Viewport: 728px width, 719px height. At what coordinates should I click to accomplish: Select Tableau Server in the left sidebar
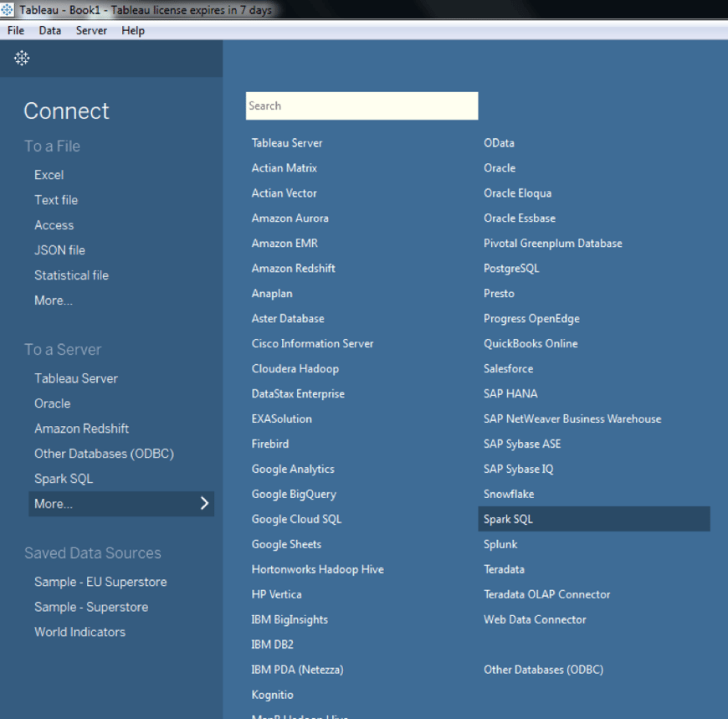(76, 378)
